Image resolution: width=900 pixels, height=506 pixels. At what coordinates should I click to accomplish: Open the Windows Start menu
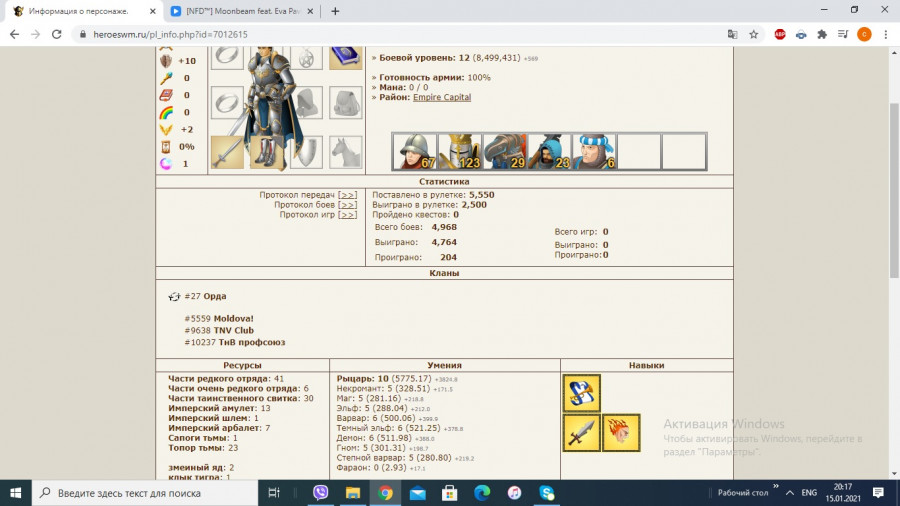click(x=15, y=493)
